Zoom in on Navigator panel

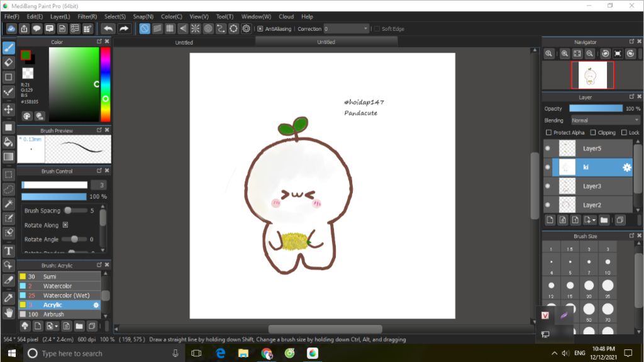tap(565, 54)
